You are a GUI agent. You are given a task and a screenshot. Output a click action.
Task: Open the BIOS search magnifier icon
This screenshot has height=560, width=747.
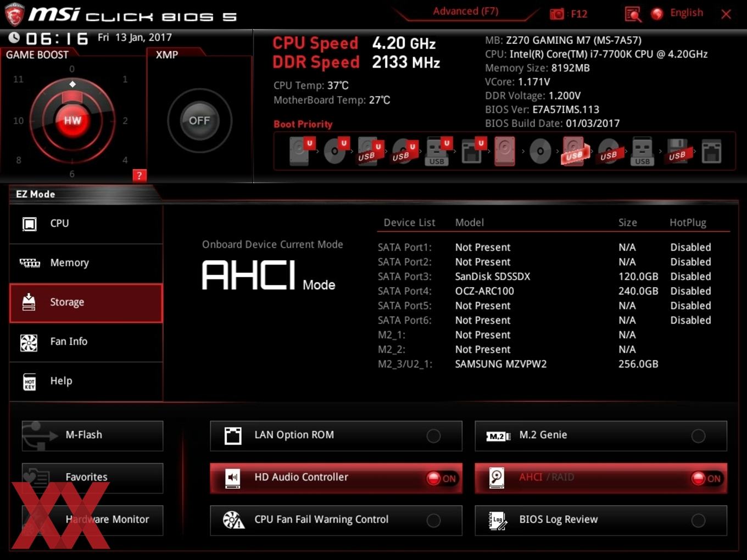click(633, 14)
